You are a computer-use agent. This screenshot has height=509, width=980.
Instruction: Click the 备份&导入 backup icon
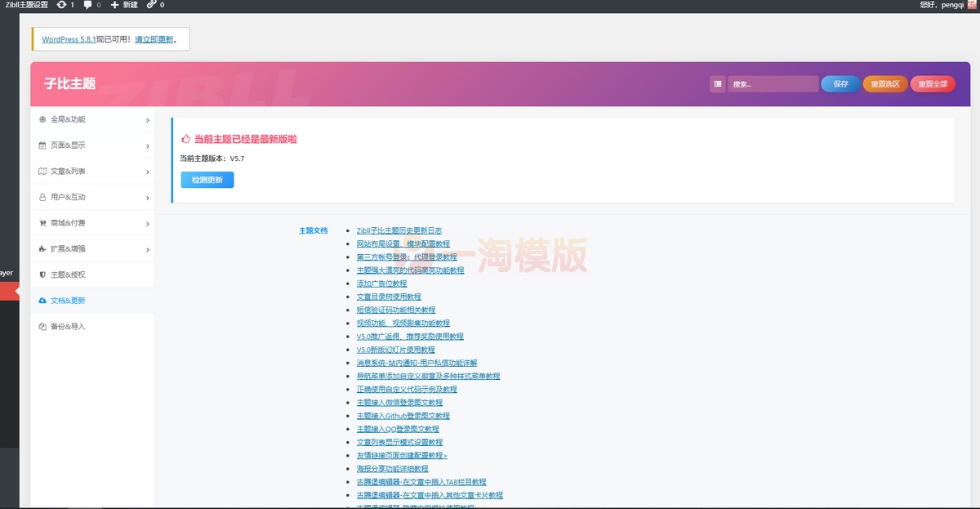tap(42, 327)
